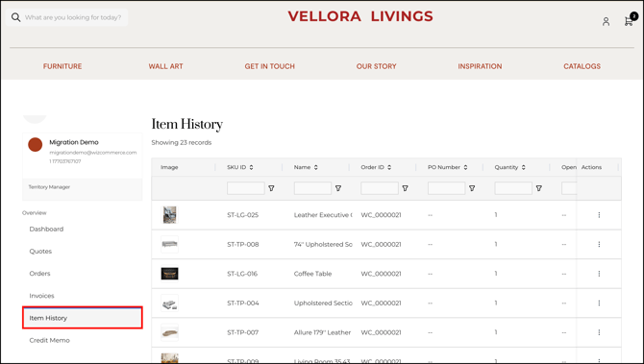This screenshot has width=644, height=364.
Task: Click Quantity filter input box
Action: pyautogui.click(x=513, y=188)
